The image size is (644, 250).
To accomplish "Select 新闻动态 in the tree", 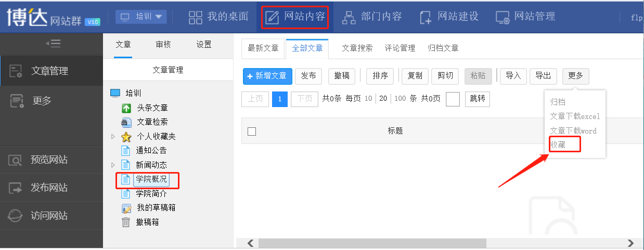I will pos(151,165).
